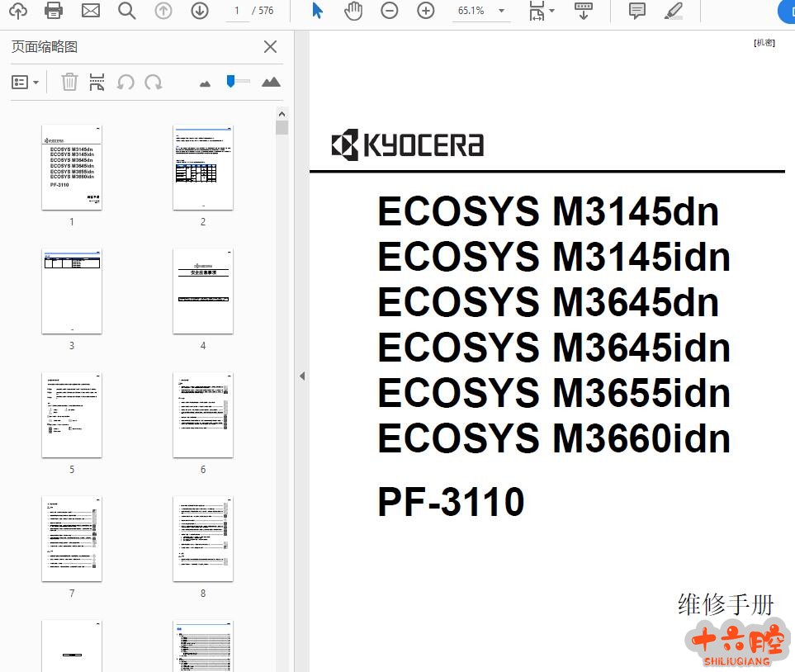
Task: Open thumbnail panel options menu
Action: 25,82
